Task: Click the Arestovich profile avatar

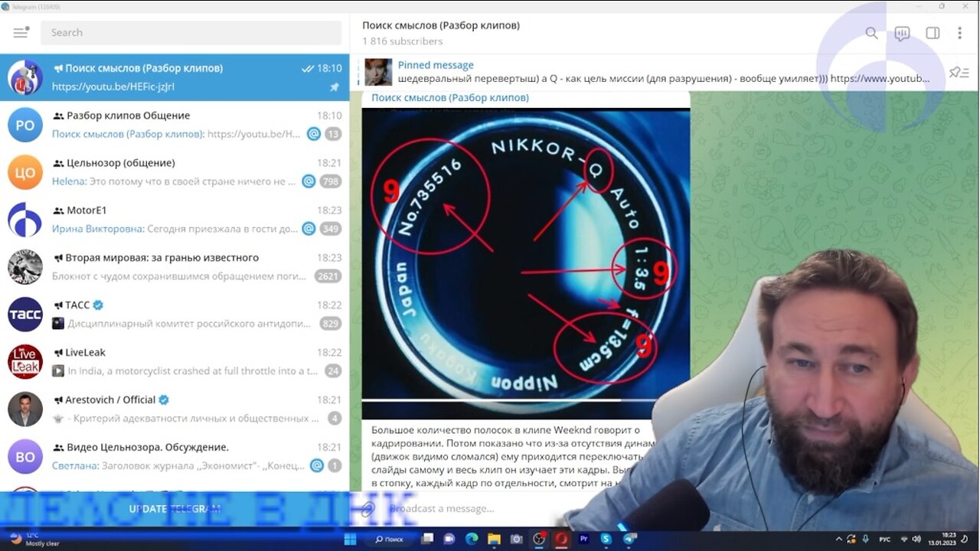Action: coord(25,409)
